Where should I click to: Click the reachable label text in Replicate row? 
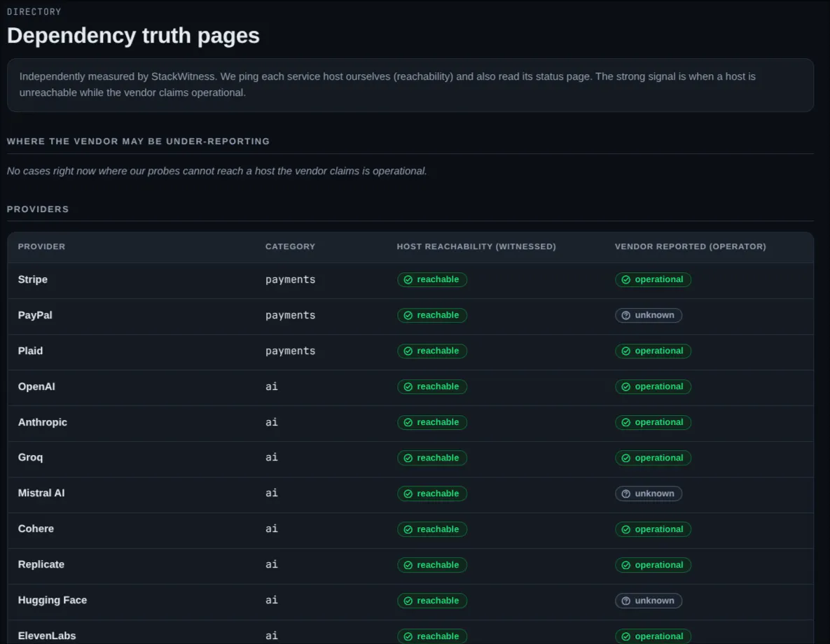tap(438, 565)
